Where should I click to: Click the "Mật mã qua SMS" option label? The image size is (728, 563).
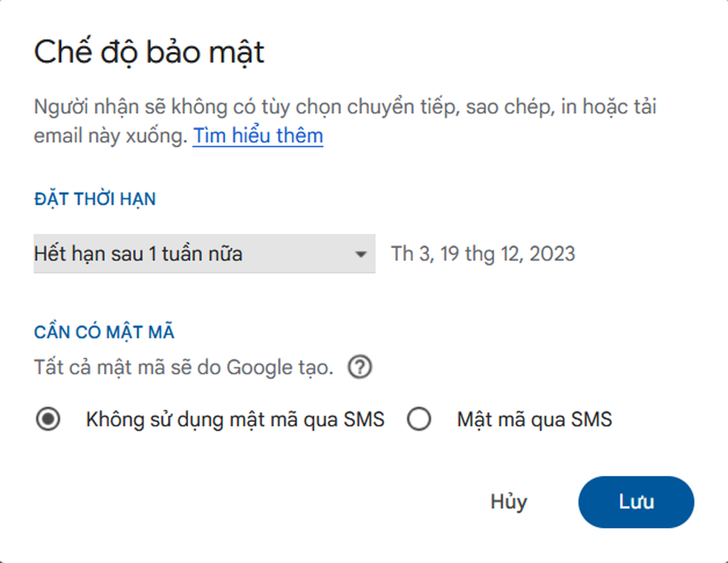click(534, 420)
